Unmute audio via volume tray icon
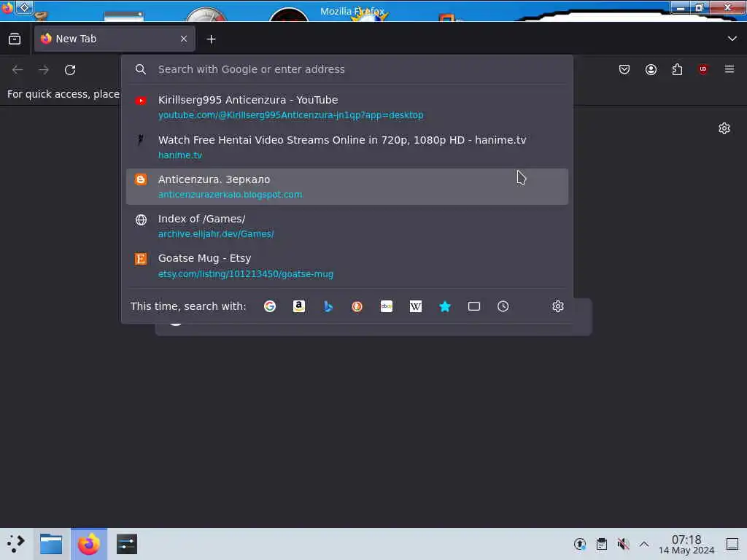The height and width of the screenshot is (560, 747). (x=623, y=544)
